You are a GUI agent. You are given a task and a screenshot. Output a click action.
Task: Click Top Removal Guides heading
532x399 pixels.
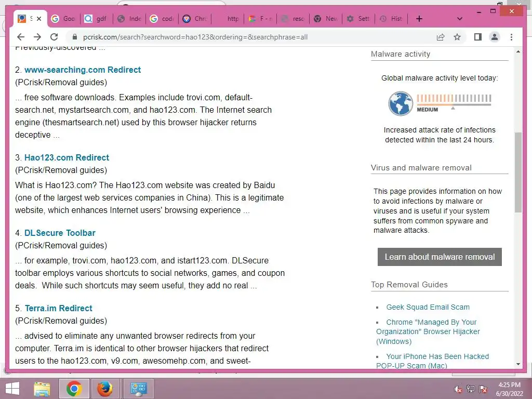click(x=409, y=285)
